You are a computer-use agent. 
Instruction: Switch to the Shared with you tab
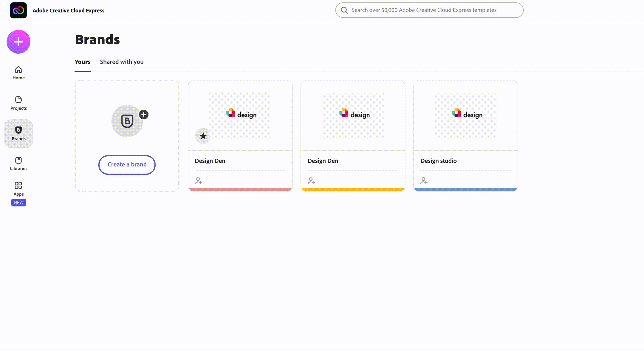122,61
